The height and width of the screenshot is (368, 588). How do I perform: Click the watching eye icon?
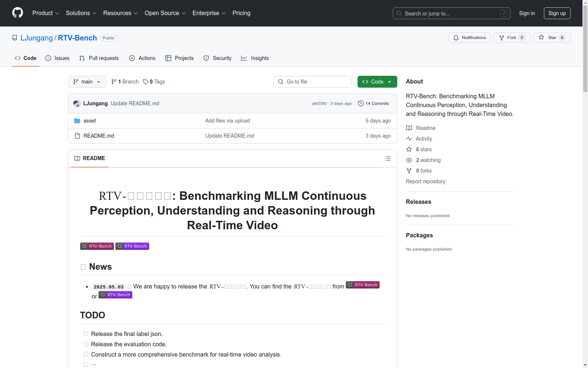[x=409, y=160]
